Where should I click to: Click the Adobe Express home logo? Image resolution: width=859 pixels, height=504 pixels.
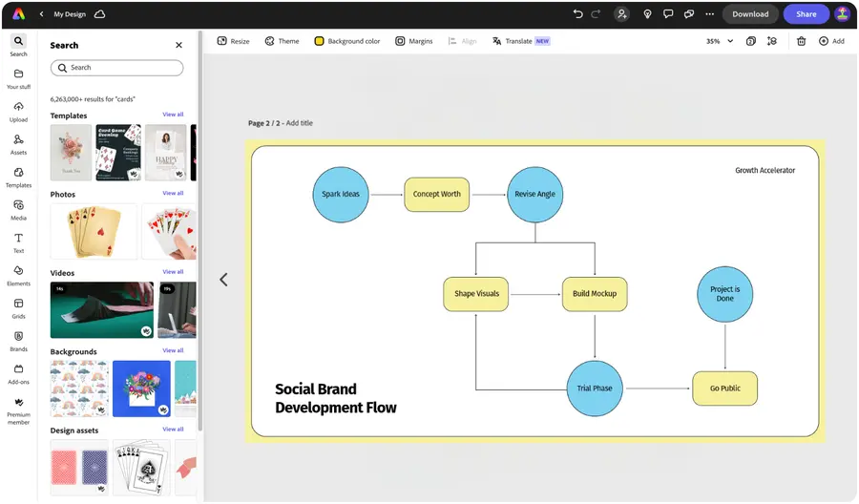[x=19, y=14]
